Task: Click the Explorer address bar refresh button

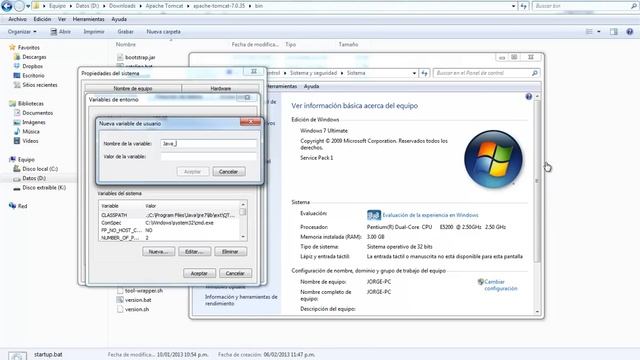Action: coord(524,6)
